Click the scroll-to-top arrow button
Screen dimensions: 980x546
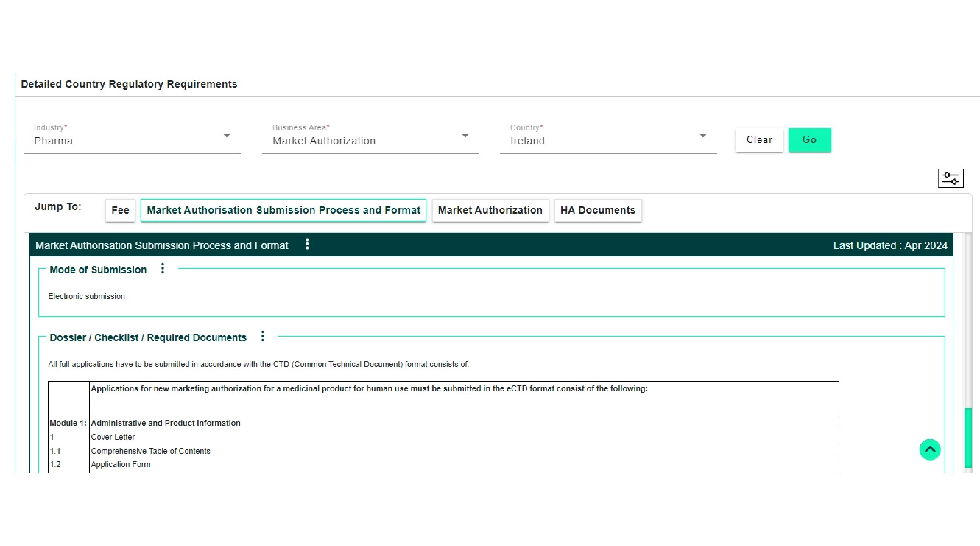click(930, 449)
